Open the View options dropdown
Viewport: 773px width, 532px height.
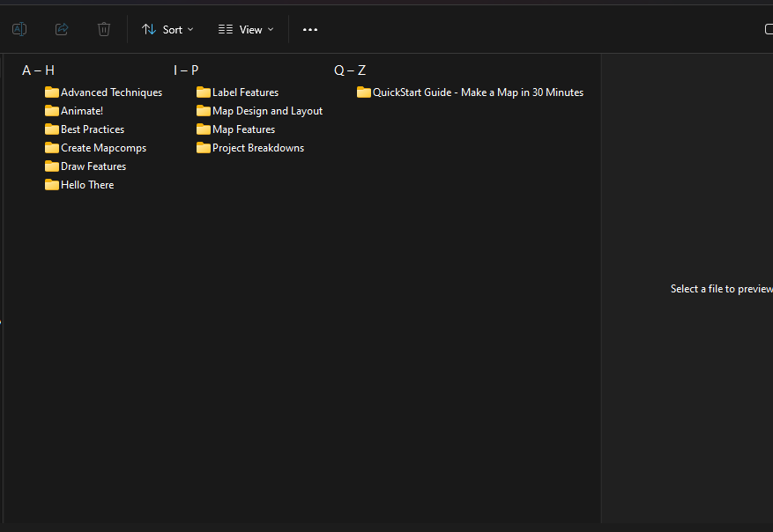pyautogui.click(x=246, y=29)
